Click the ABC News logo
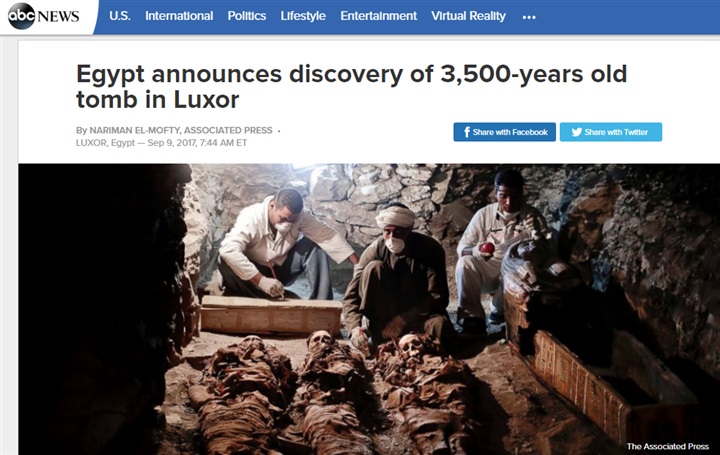The height and width of the screenshot is (455, 720). [44, 16]
